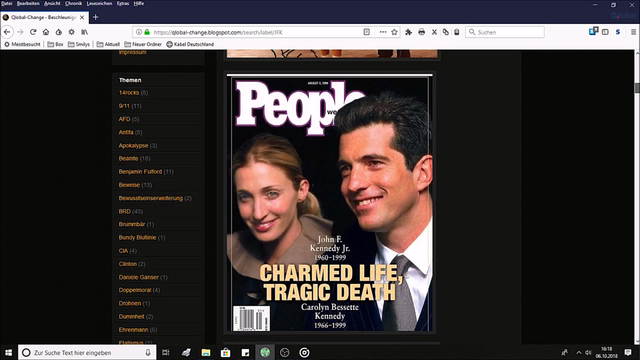Open the Library icon in the toolbar

pos(84,32)
